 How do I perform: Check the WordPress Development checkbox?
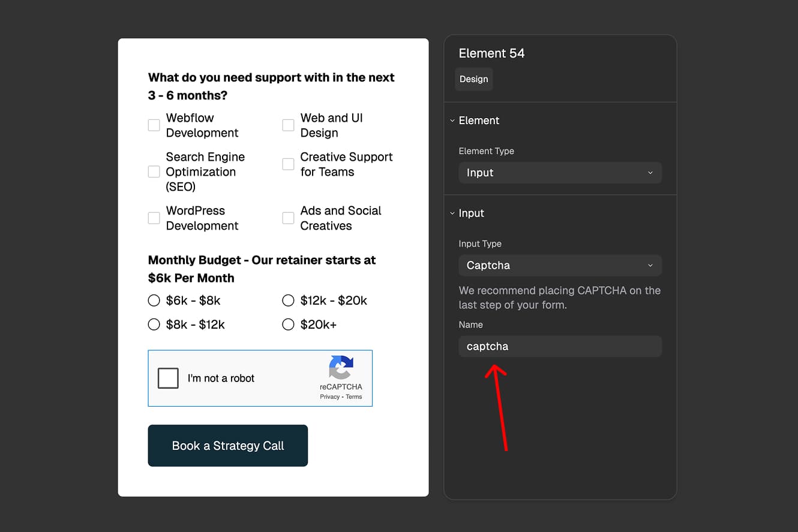pyautogui.click(x=154, y=218)
